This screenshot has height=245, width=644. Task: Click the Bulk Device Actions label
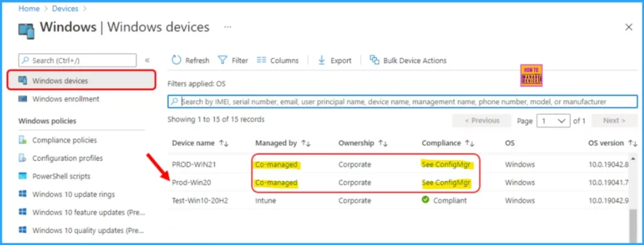click(x=415, y=60)
